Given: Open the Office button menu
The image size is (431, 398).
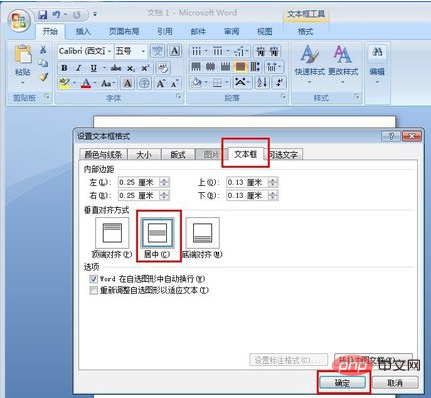Looking at the screenshot, I should (x=18, y=21).
